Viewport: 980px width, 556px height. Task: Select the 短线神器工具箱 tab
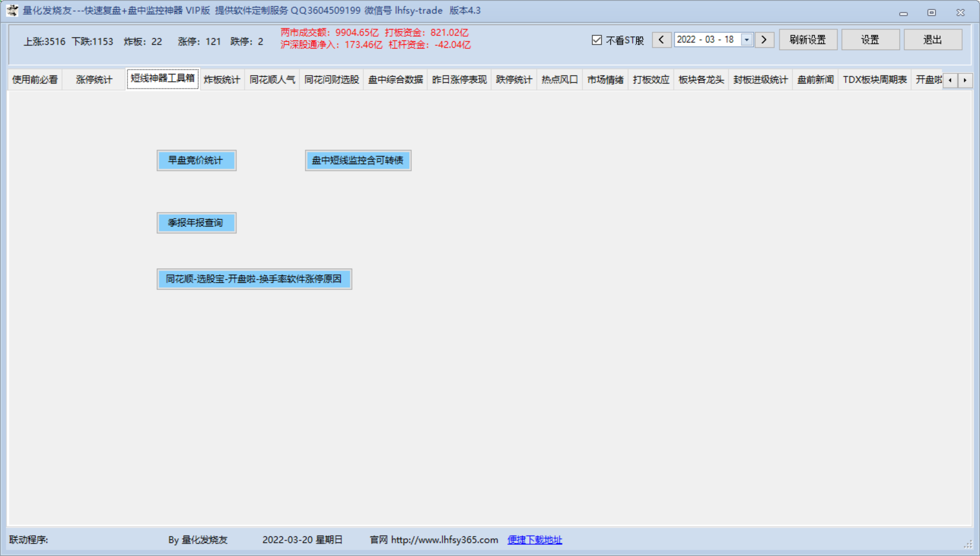[x=163, y=79]
